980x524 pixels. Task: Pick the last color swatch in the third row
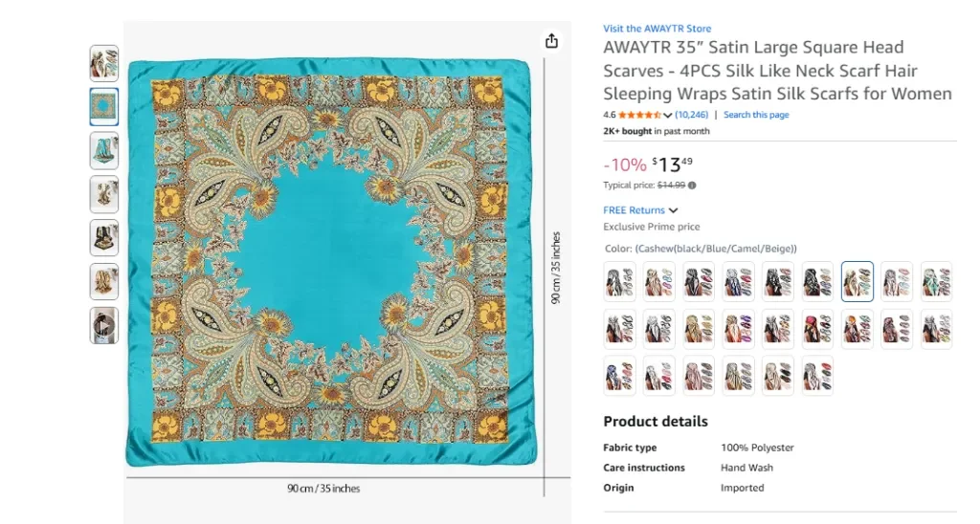(817, 376)
